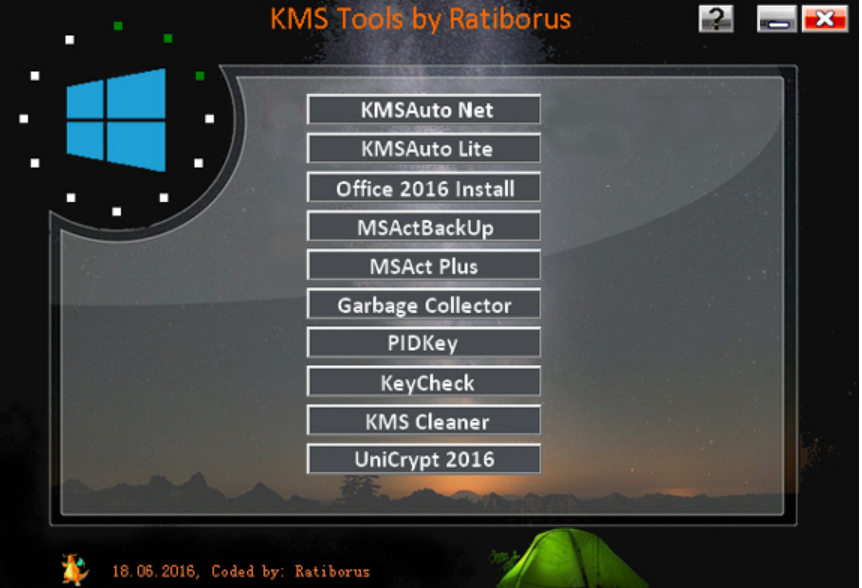
Task: Click the orange mascot icon in the footer
Action: [74, 568]
